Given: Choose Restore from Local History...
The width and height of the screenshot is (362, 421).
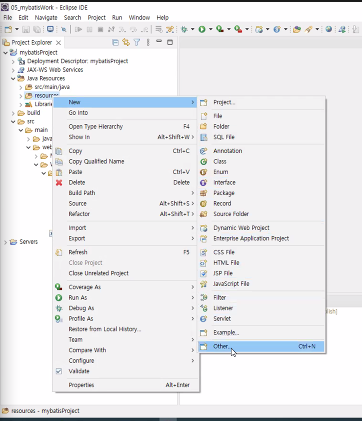Looking at the screenshot, I should (126, 329).
